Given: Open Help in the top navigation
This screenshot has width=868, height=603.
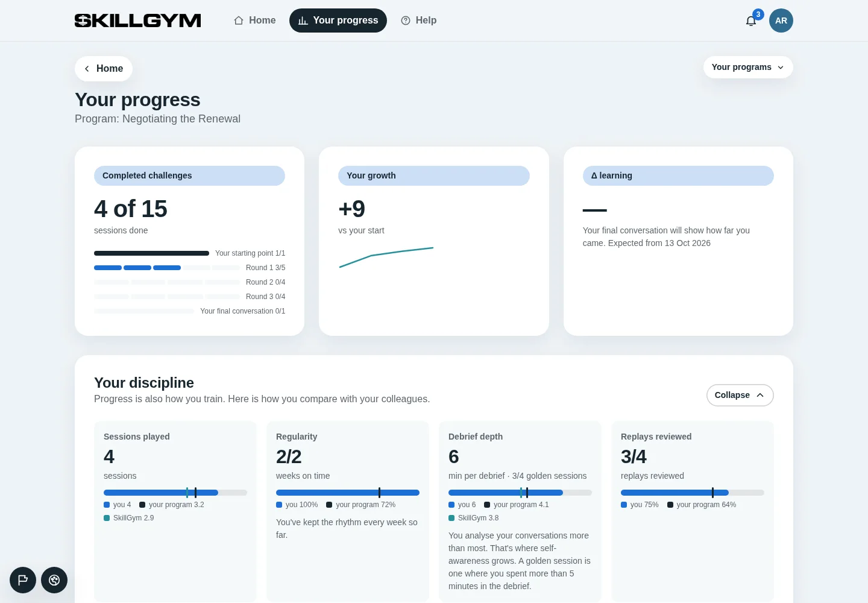Looking at the screenshot, I should point(419,21).
